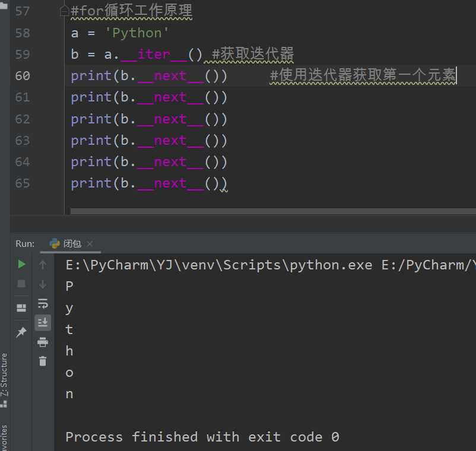Place cursor in 'Python' string on line 58
Screen dimensions: 476x451
(x=137, y=33)
